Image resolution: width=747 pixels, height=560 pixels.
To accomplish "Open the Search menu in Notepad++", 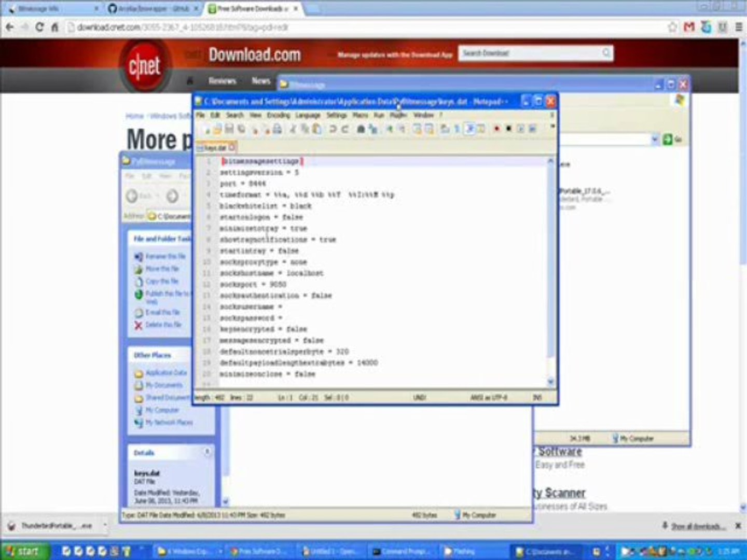I will pos(234,115).
